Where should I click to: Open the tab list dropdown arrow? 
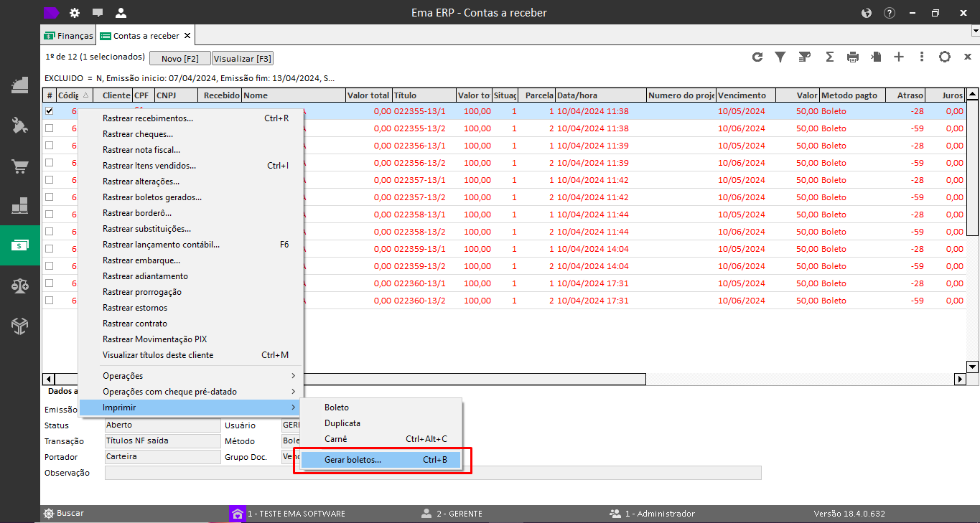coord(975,32)
